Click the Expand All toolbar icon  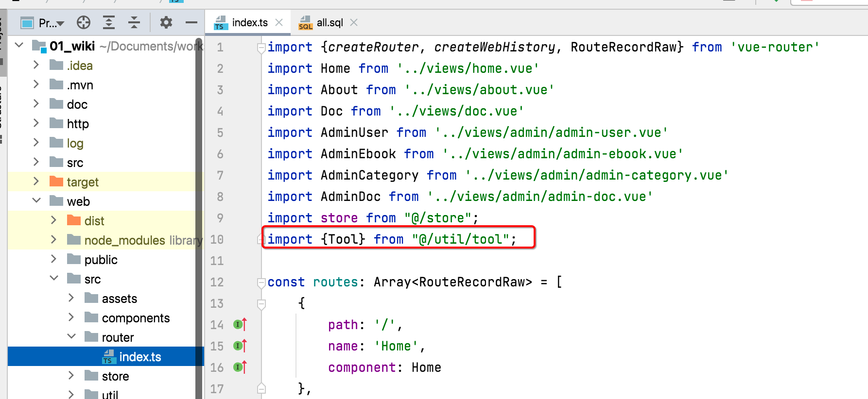tap(109, 22)
